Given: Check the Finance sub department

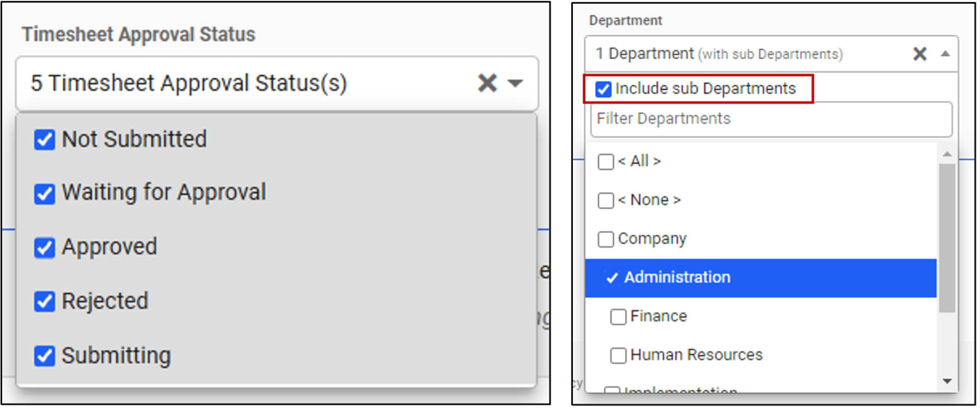Looking at the screenshot, I should point(618,317).
